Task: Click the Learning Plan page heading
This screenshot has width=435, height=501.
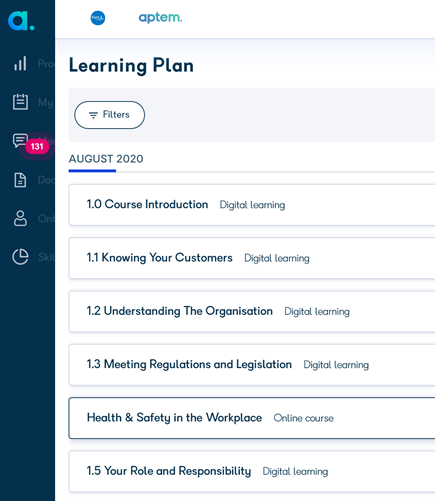Action: pos(131,66)
